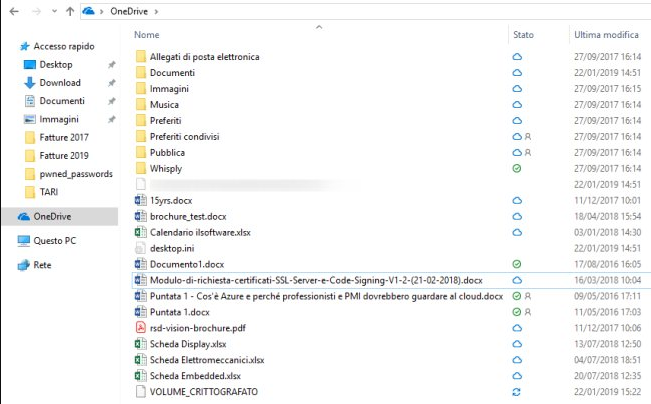Go up one folder level arrow
The width and height of the screenshot is (651, 404).
tap(70, 11)
